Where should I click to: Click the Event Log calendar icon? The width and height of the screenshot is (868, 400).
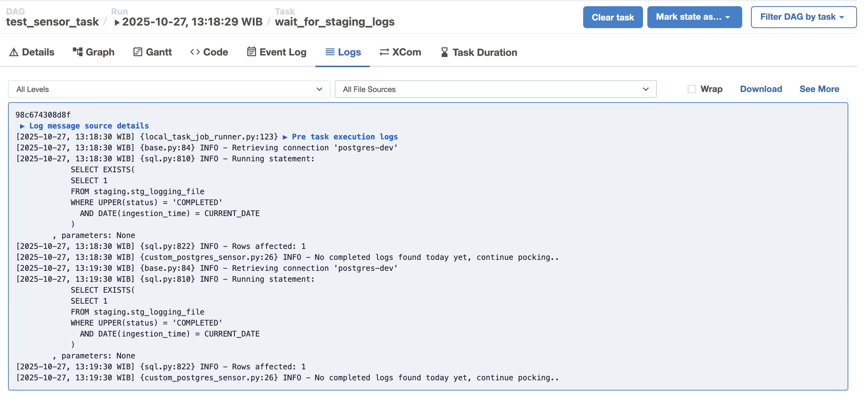pos(251,51)
